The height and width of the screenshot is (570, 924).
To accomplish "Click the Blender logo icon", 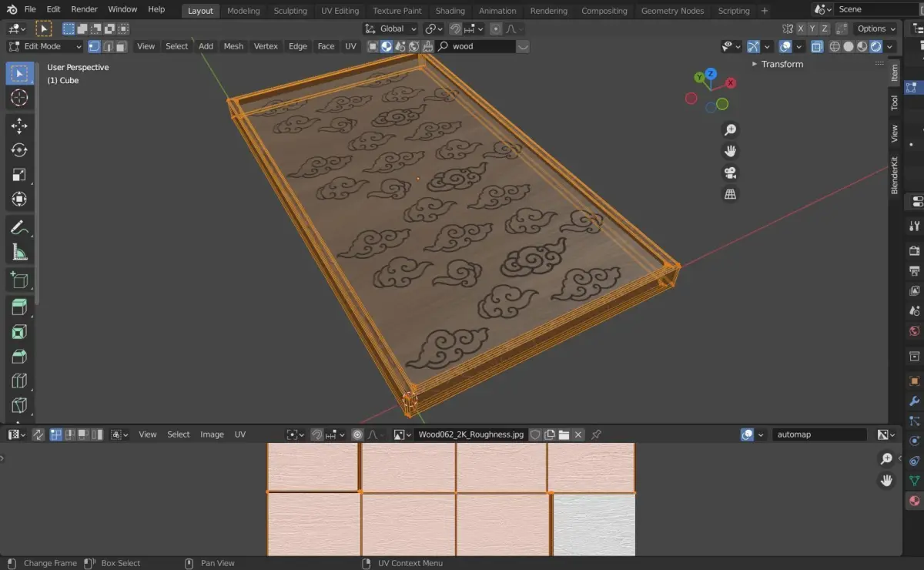I will 12,9.
